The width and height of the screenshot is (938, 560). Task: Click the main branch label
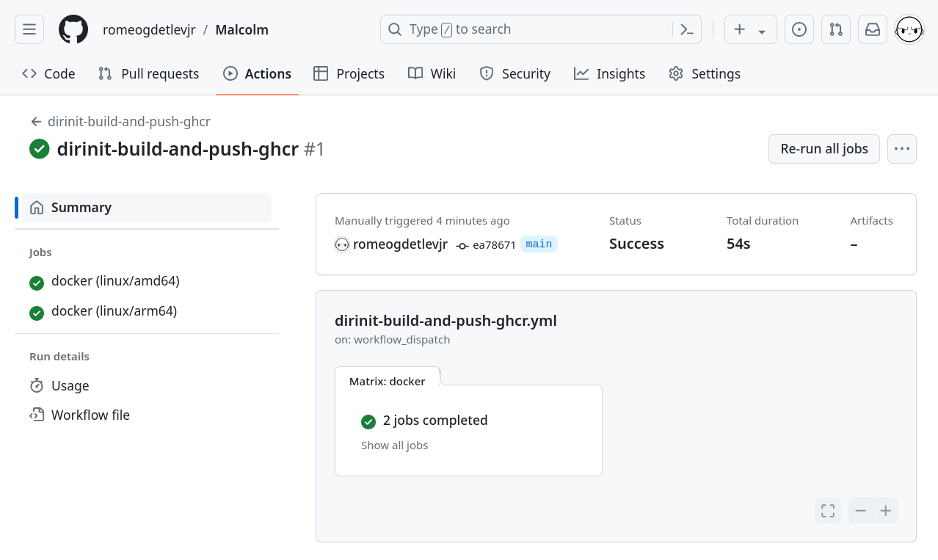(539, 244)
